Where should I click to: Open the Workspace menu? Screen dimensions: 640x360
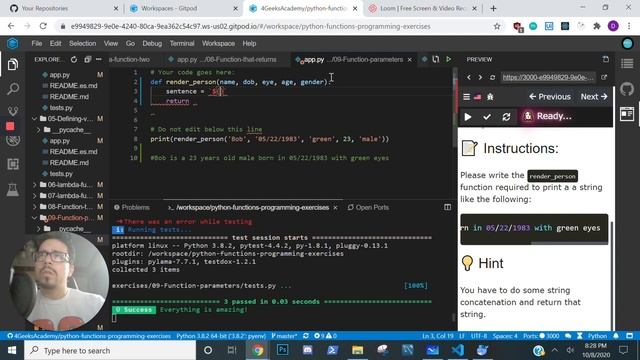218,43
